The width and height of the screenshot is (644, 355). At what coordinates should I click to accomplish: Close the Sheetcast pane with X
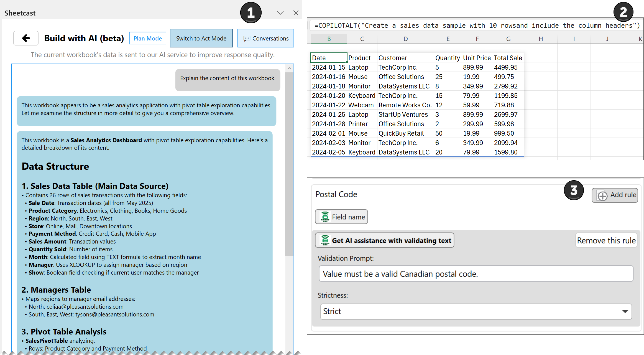pyautogui.click(x=296, y=13)
